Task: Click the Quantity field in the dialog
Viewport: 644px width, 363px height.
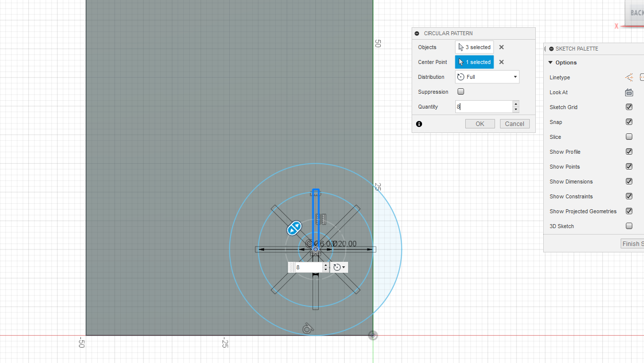Action: (484, 107)
